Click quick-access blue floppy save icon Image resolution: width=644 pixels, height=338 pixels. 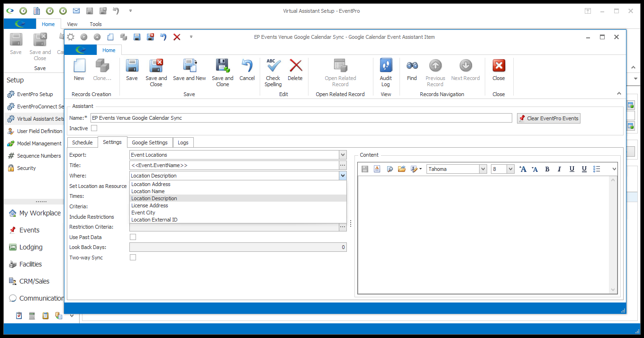(137, 37)
